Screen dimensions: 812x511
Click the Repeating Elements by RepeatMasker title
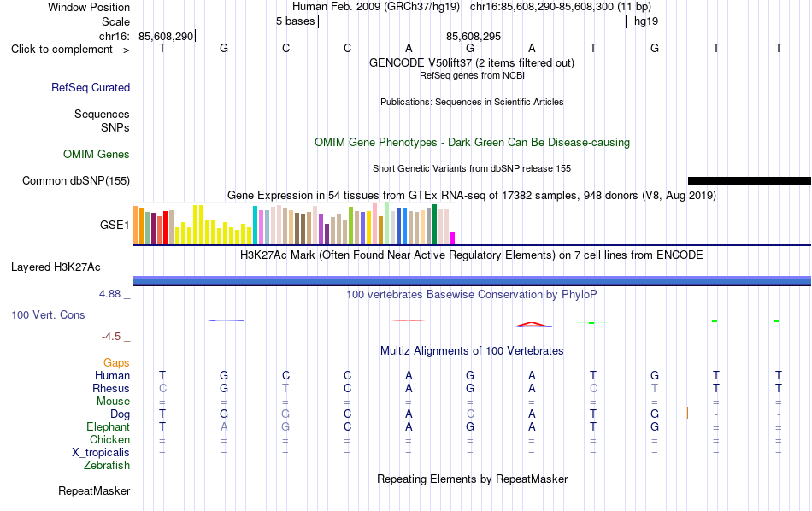pyautogui.click(x=473, y=479)
